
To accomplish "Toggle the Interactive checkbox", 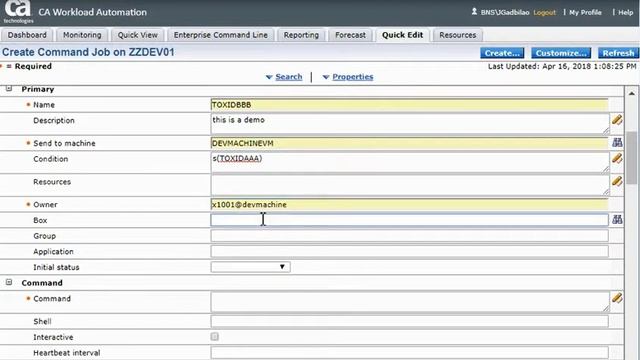I will coord(215,337).
